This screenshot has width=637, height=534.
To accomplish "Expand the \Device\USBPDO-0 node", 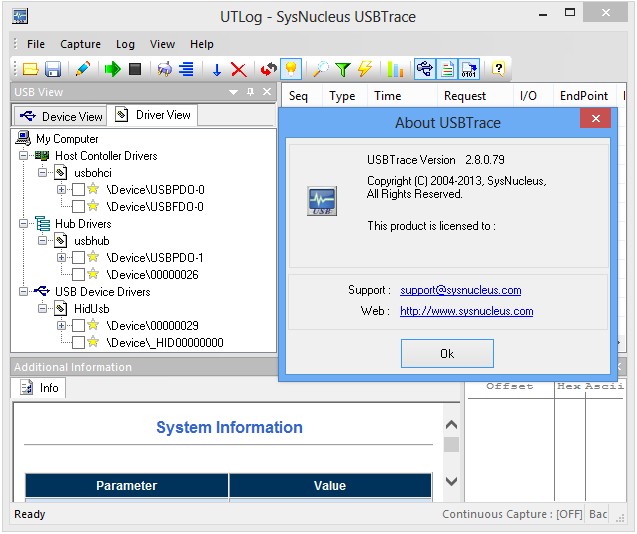I will (x=61, y=189).
